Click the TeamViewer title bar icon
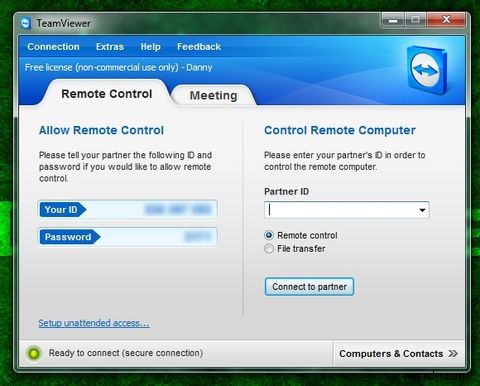The image size is (480, 386). coord(25,24)
